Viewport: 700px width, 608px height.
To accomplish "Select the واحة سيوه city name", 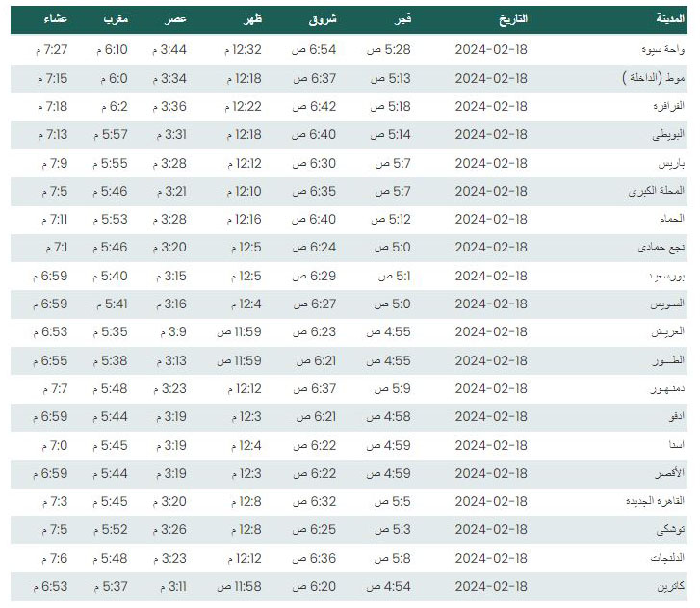I will [663, 49].
